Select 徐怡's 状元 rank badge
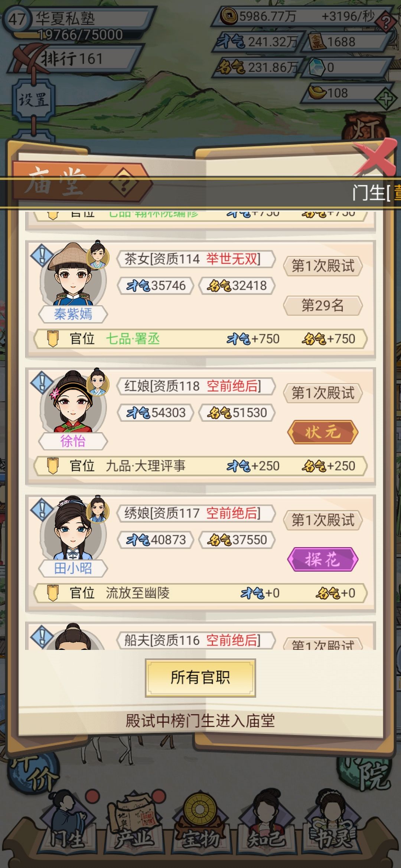This screenshot has width=401, height=868. [323, 432]
